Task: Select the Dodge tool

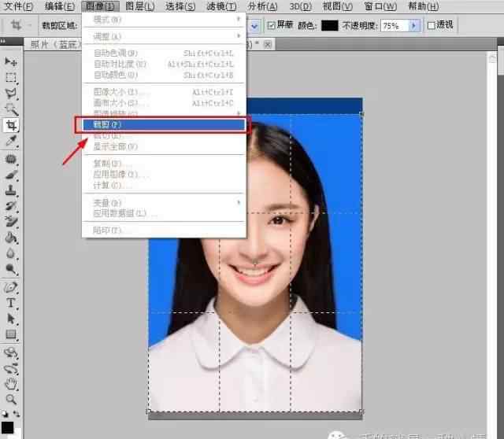Action: [x=11, y=269]
